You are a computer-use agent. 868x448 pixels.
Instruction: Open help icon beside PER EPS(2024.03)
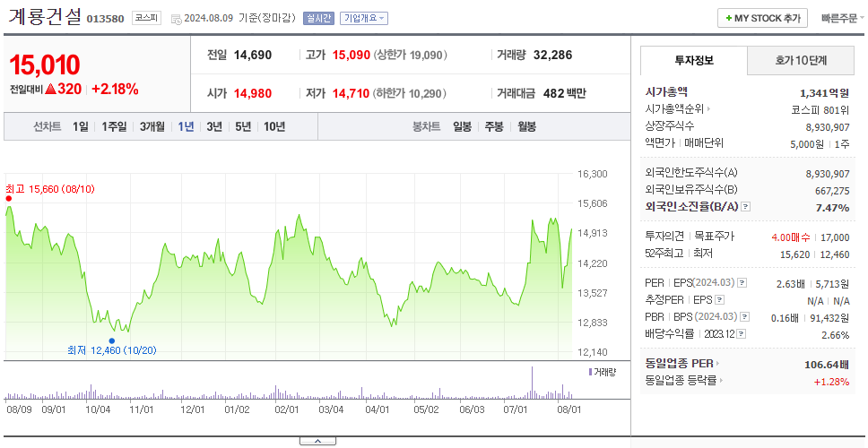pyautogui.click(x=742, y=283)
